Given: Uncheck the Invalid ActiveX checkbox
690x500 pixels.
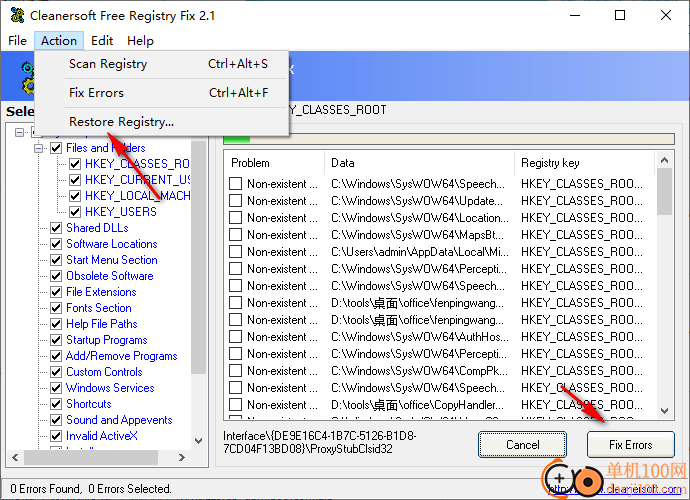Looking at the screenshot, I should point(56,436).
